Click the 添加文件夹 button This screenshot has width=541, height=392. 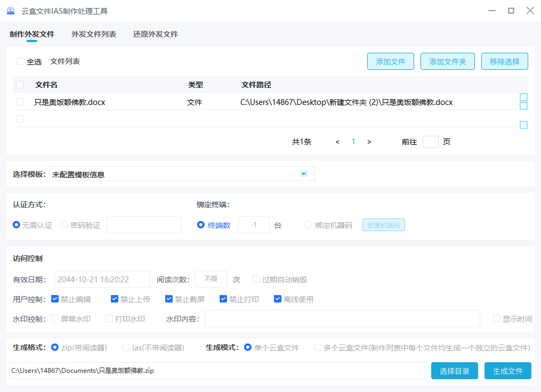447,61
